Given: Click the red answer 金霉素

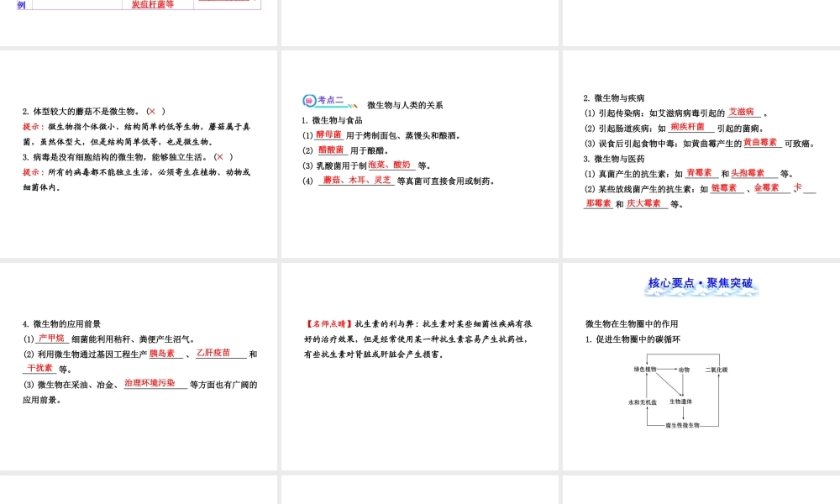Looking at the screenshot, I should [x=767, y=187].
